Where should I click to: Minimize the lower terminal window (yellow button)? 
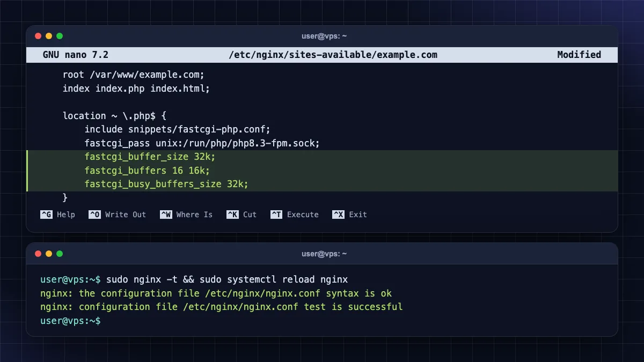[x=49, y=254]
